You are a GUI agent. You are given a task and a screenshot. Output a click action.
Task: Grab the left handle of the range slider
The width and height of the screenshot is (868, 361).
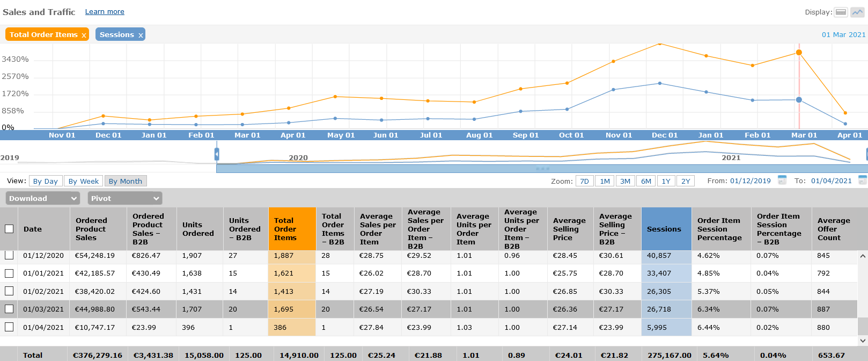[x=217, y=155]
